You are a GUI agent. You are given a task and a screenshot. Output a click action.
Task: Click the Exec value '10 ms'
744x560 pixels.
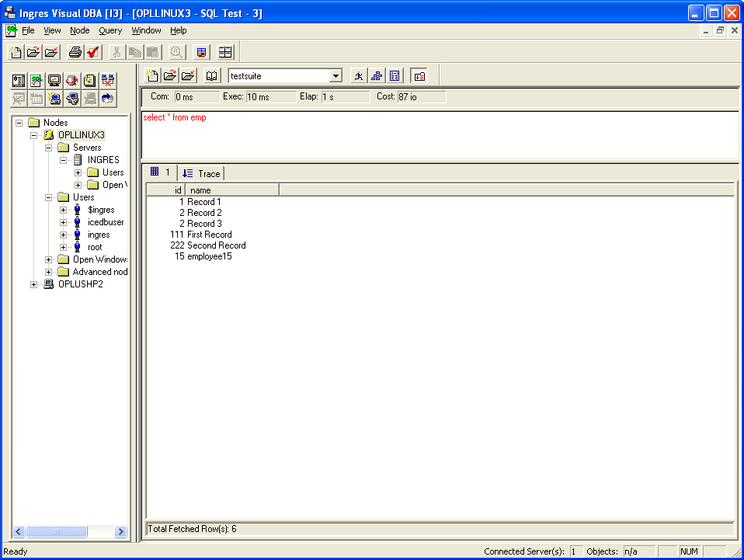(271, 97)
